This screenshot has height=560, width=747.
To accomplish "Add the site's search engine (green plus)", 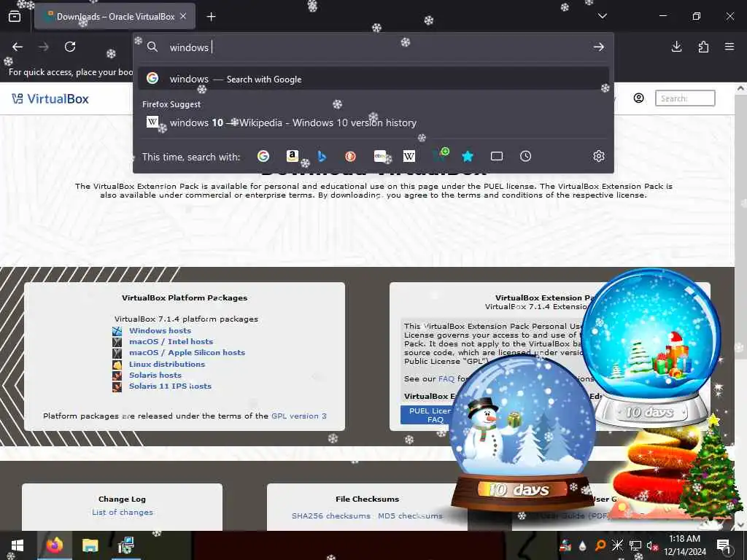I will (440, 155).
